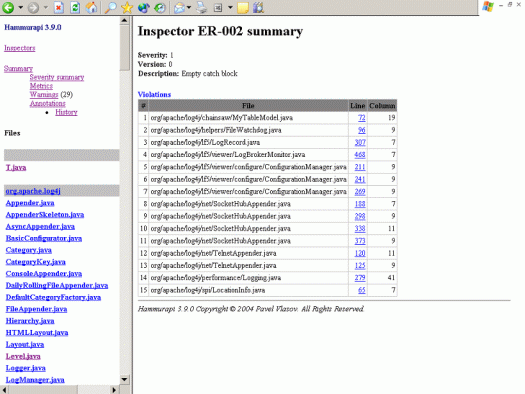Click the Stop loading icon

tap(59, 7)
